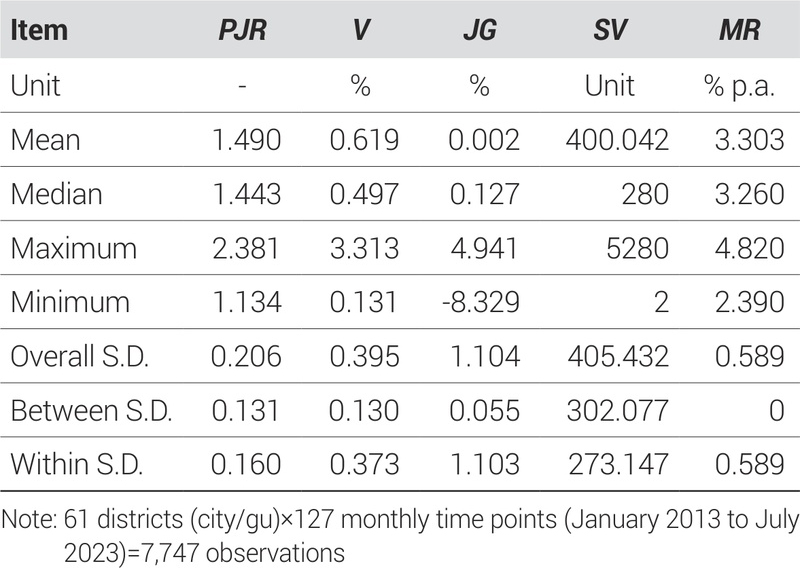Click the SV column header
800x568 pixels.
[x=610, y=30]
